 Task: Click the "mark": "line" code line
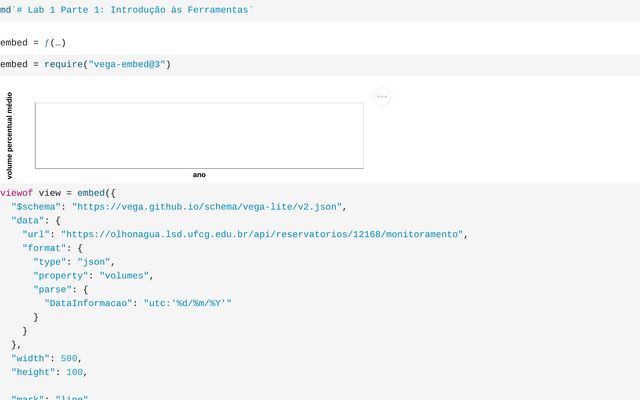pyautogui.click(x=50, y=398)
